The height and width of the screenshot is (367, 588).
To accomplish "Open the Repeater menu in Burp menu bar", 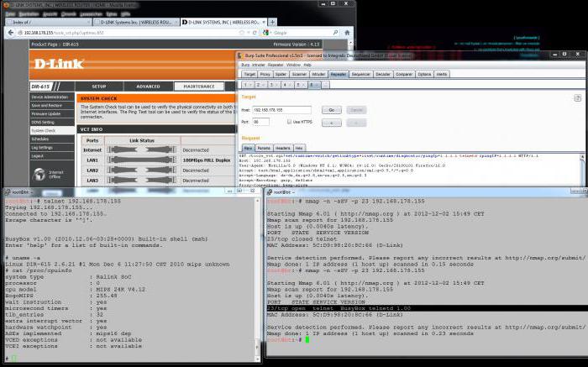I will pyautogui.click(x=276, y=65).
